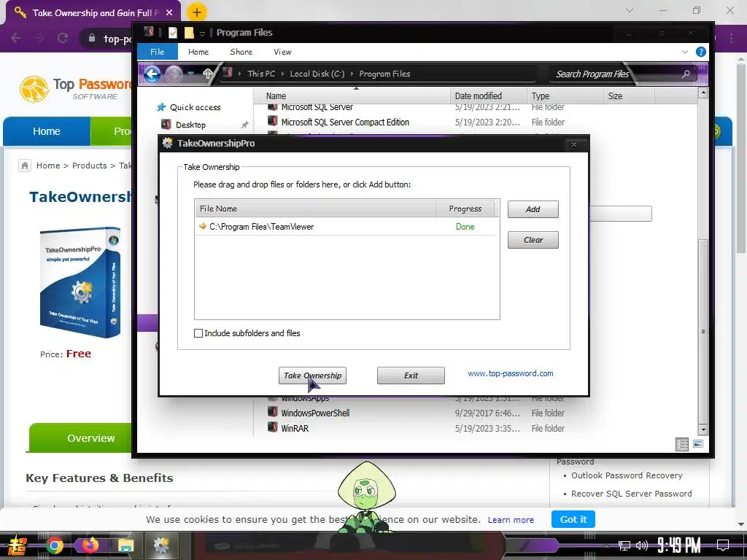This screenshot has height=560, width=747.
Task: Click the Take Ownership button
Action: pos(312,376)
